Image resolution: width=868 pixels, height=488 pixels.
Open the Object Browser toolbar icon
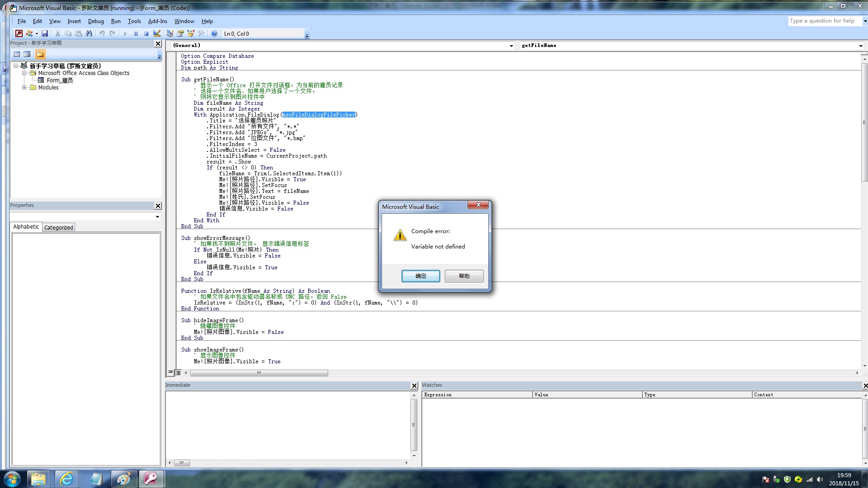pos(190,33)
